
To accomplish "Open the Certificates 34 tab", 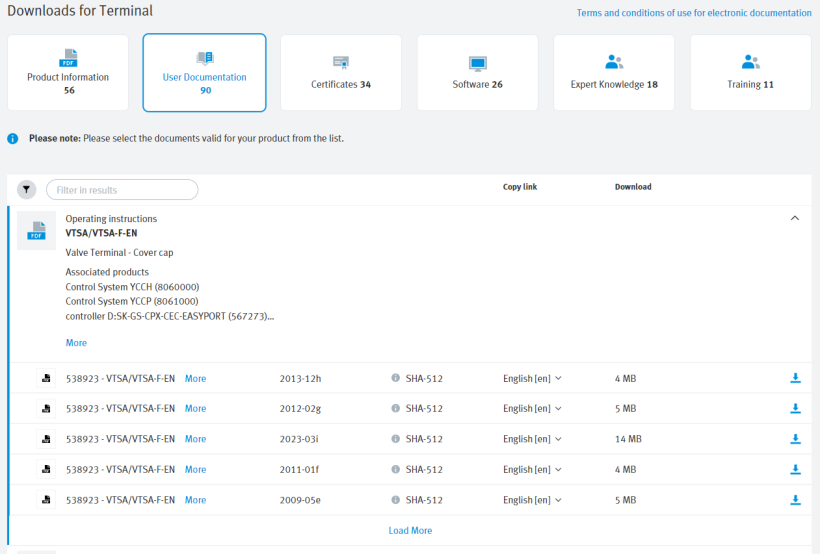I will [341, 73].
